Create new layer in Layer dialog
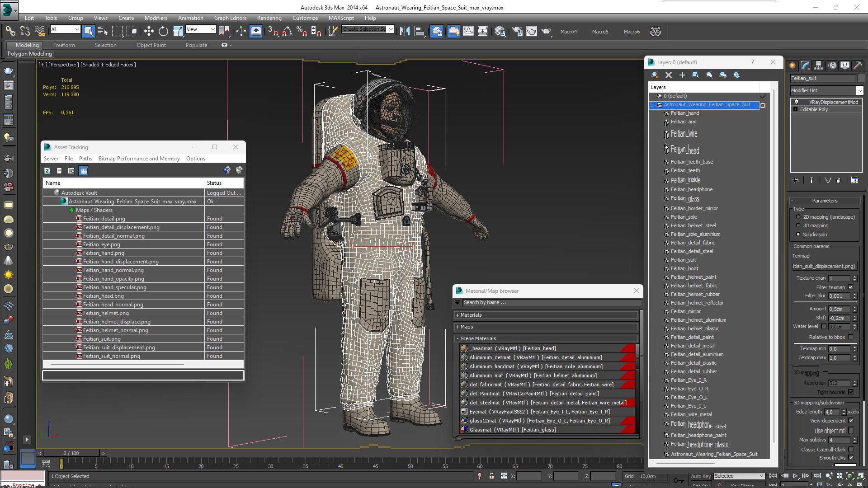 655,75
